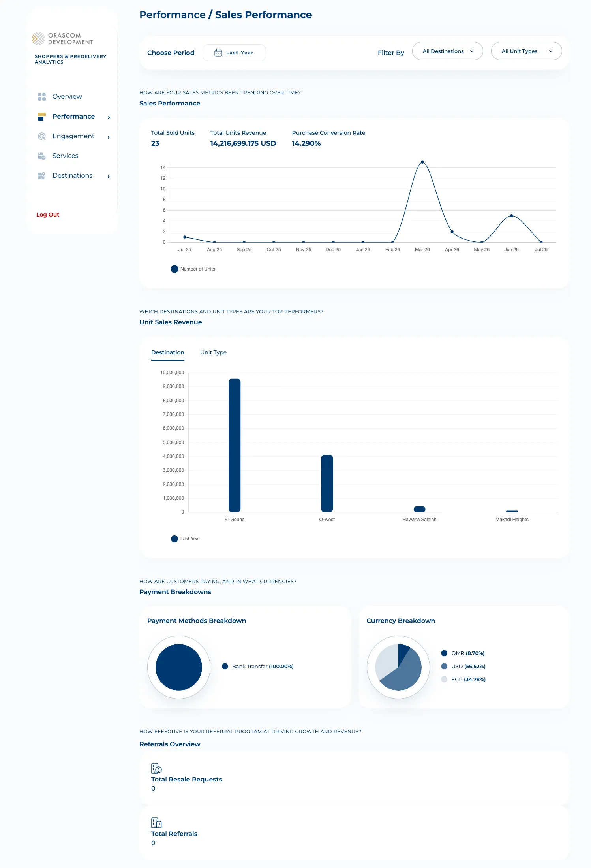The width and height of the screenshot is (591, 868).
Task: Toggle USD currency legend entry
Action: tap(463, 666)
